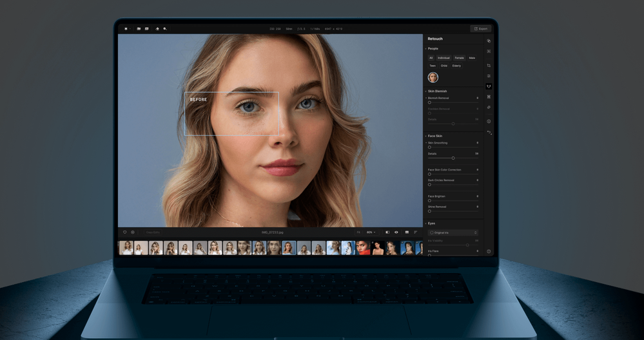Select the All people filter tab
Viewport: 644px width, 340px height.
431,58
